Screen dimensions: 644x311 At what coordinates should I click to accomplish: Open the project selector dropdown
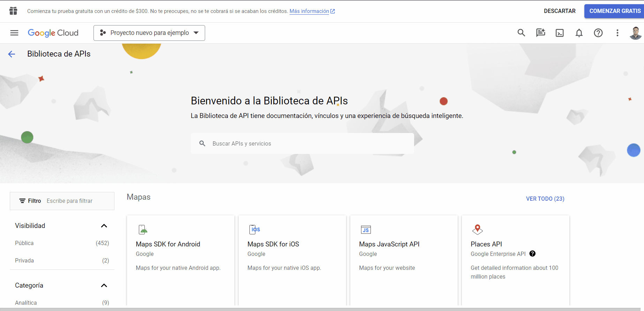coord(149,33)
